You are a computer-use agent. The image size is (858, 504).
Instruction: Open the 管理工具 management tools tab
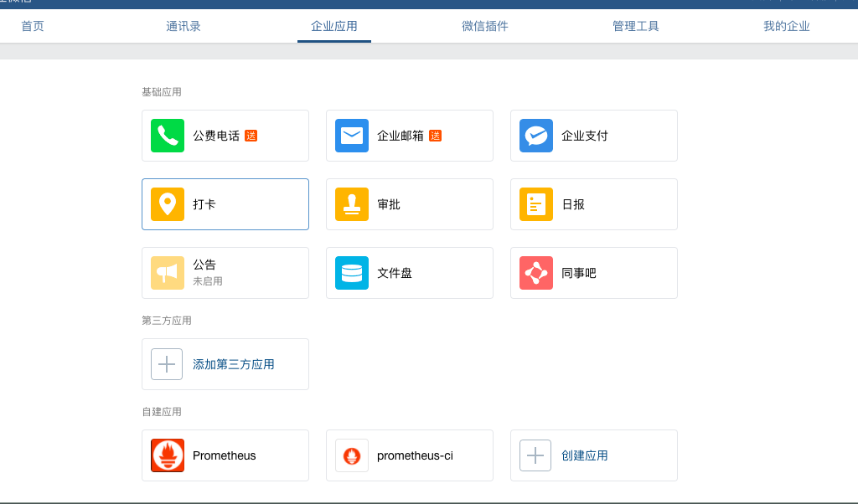click(x=635, y=26)
